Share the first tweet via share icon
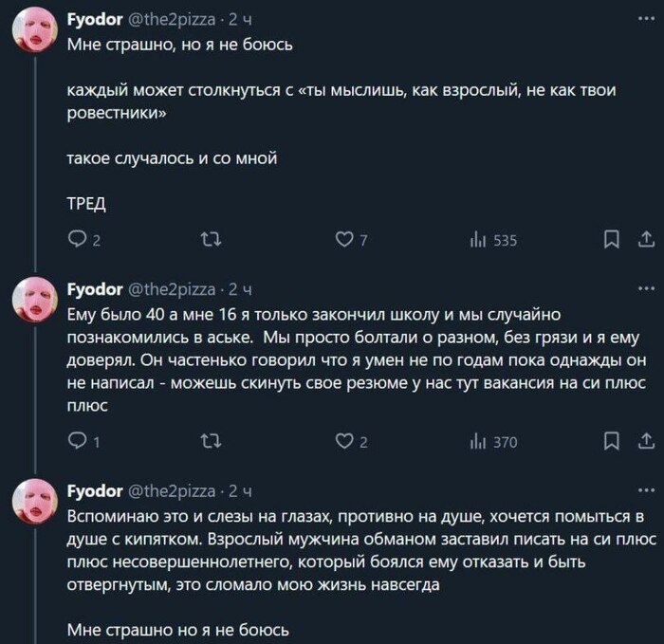The height and width of the screenshot is (644, 664). point(646,239)
